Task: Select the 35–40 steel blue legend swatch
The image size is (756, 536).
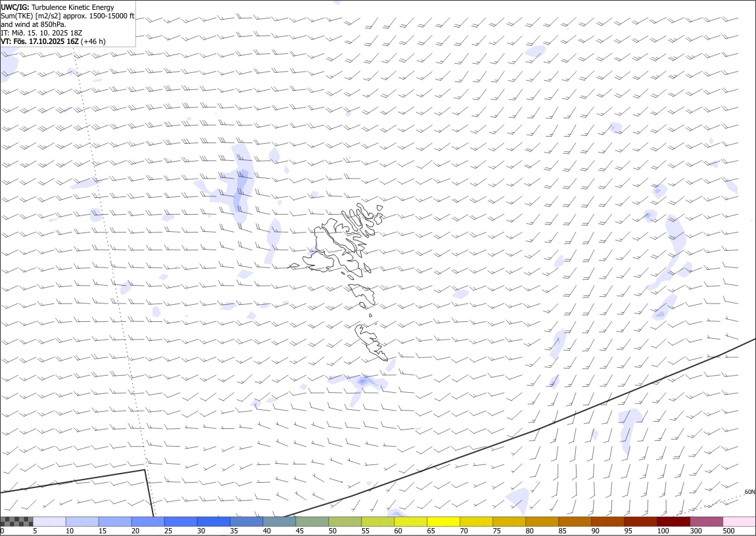Action: 247,522
